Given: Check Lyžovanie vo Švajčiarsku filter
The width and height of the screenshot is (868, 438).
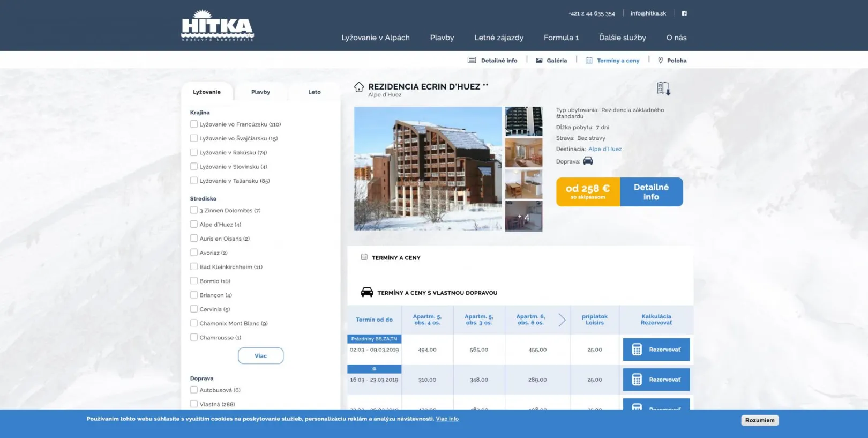Looking at the screenshot, I should (194, 138).
